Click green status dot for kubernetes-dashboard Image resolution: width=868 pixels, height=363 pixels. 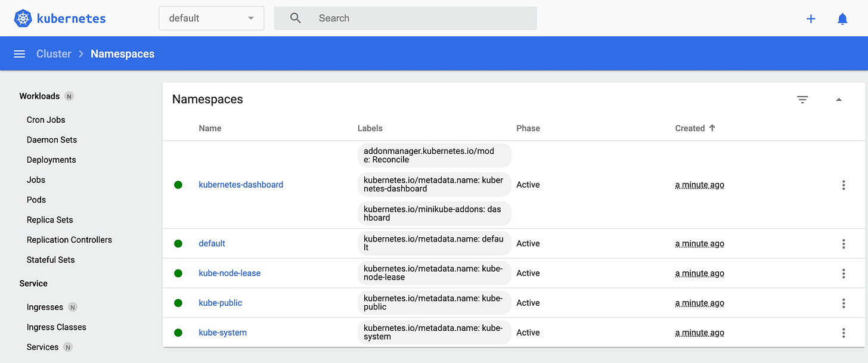point(178,185)
